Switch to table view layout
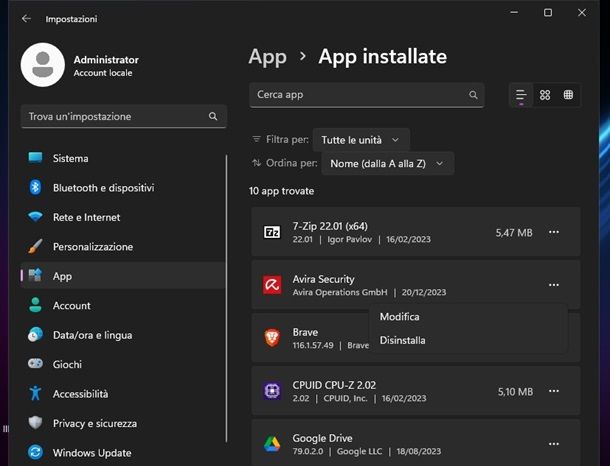 pos(568,95)
